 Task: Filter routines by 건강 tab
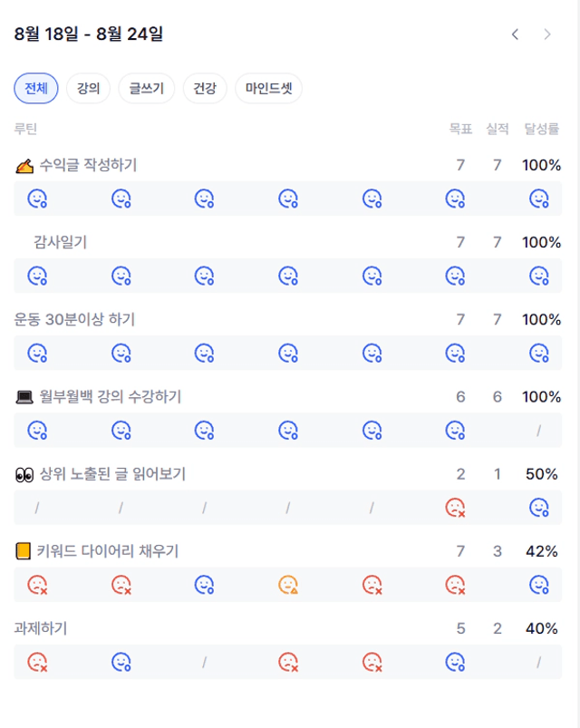click(x=204, y=89)
